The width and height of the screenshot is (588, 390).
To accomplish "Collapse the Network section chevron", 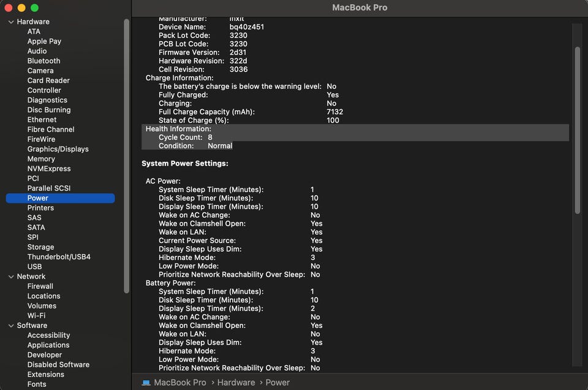I will [11, 277].
